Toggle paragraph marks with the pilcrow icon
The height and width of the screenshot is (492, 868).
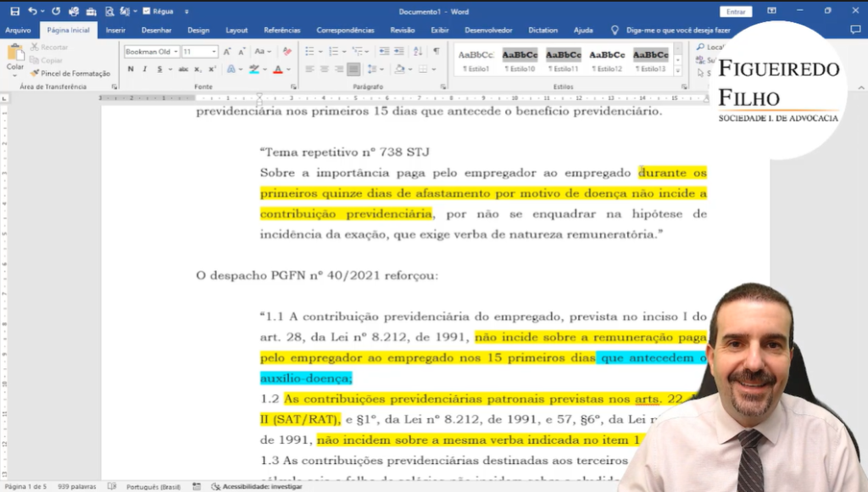coord(437,52)
